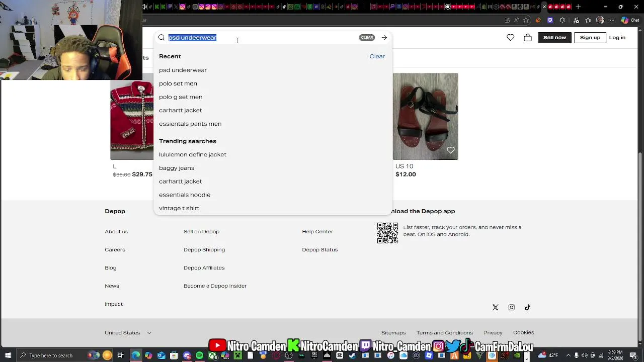Select 'carhartt jacket' under Trending searches
The width and height of the screenshot is (644, 362).
[180, 182]
